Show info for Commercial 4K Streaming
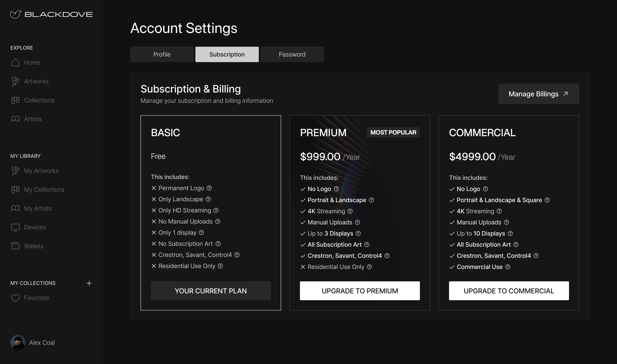The width and height of the screenshot is (617, 364). click(x=499, y=211)
